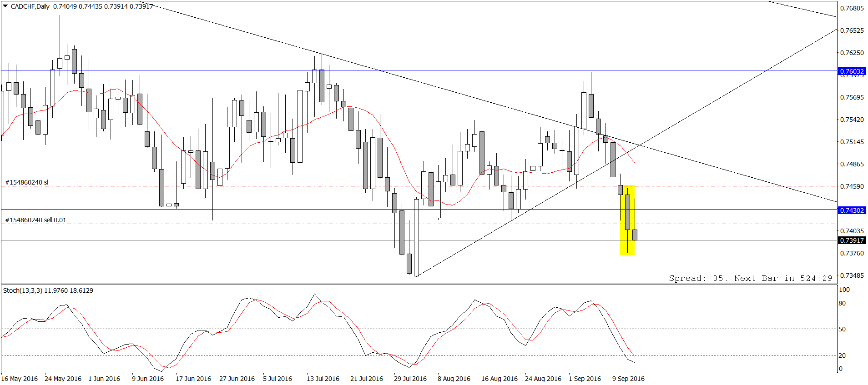
Task: Click the 1 Sep 2016 date label
Action: [585, 379]
